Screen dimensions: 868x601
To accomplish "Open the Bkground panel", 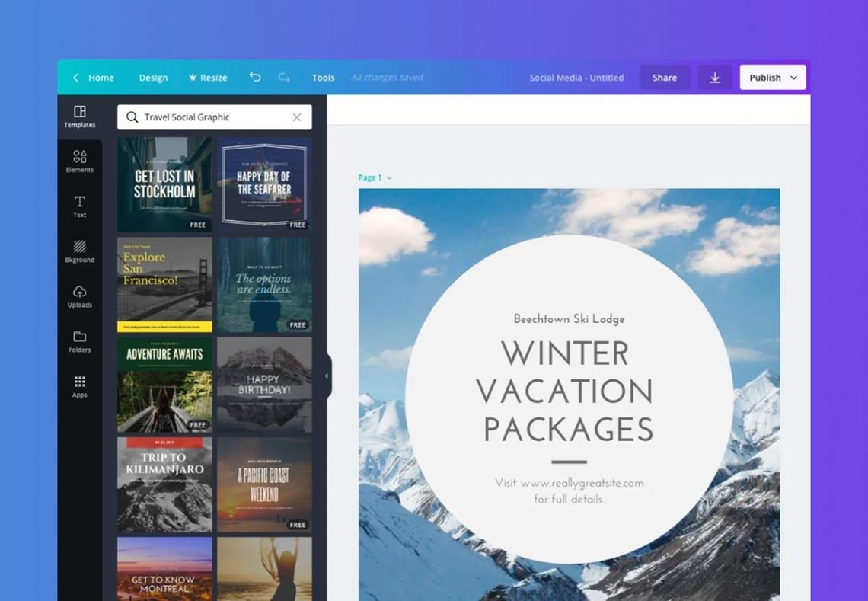I will click(x=79, y=251).
